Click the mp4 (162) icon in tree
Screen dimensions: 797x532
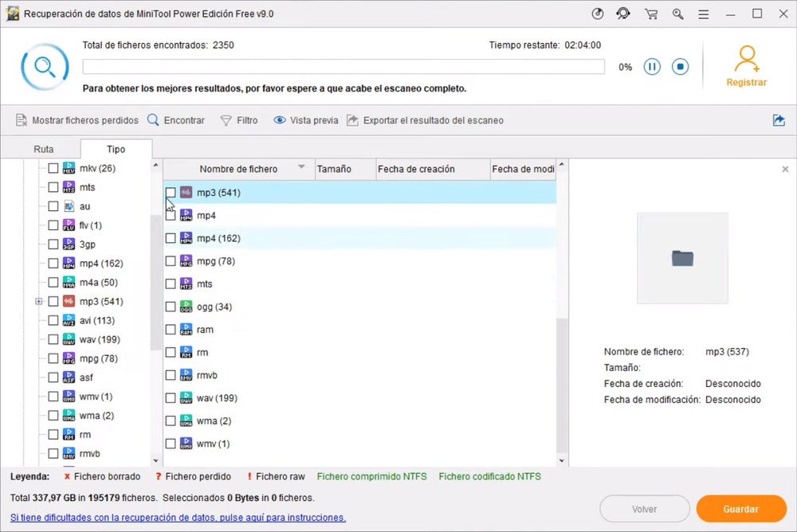[69, 263]
